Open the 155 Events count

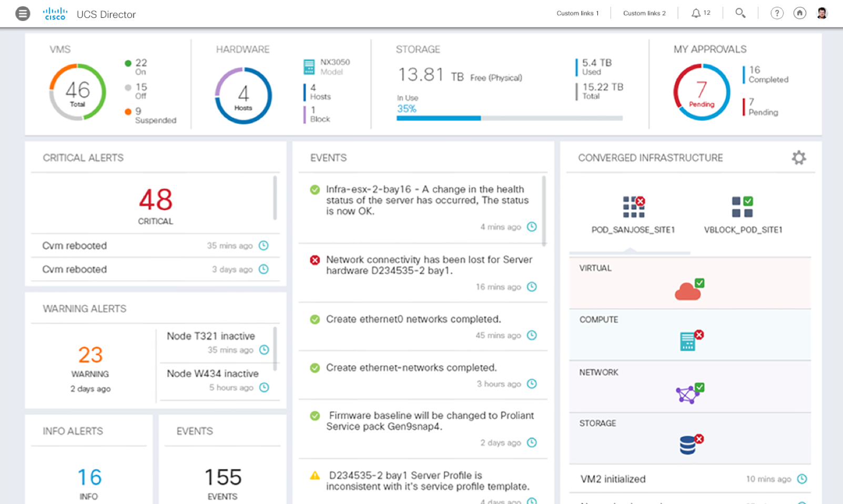(222, 477)
